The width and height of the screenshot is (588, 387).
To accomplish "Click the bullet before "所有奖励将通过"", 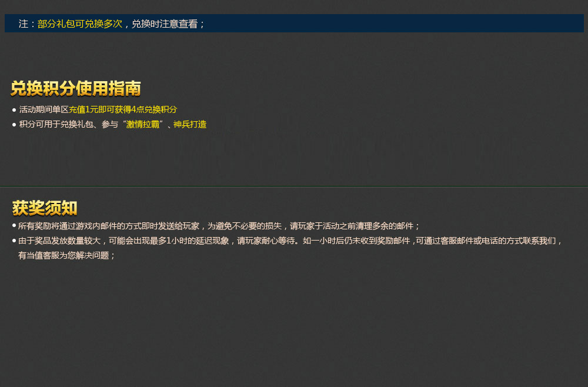I will point(14,226).
